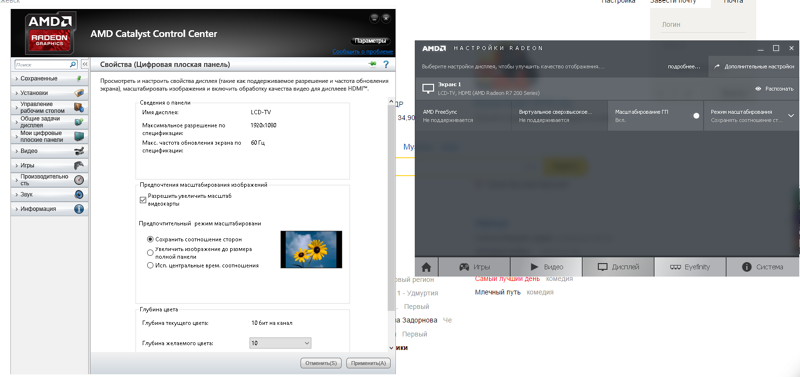Expand scaling mode dropdown chevron
The width and height of the screenshot is (800, 377).
(x=791, y=116)
